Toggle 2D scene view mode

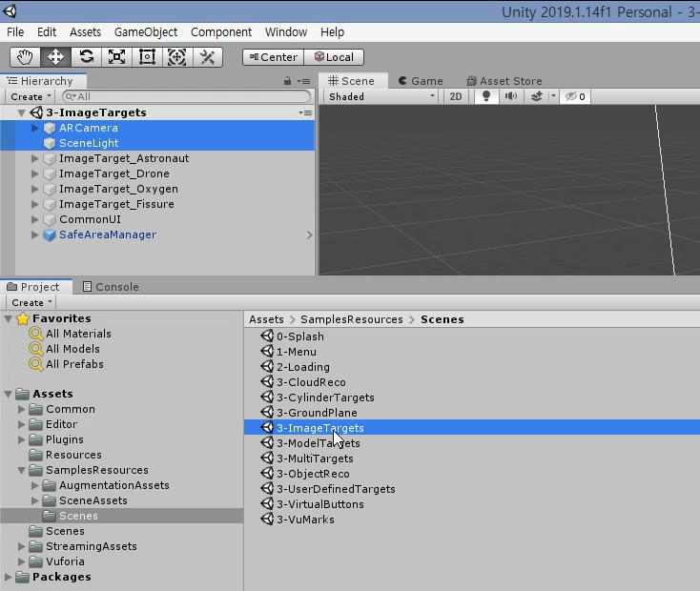point(455,96)
